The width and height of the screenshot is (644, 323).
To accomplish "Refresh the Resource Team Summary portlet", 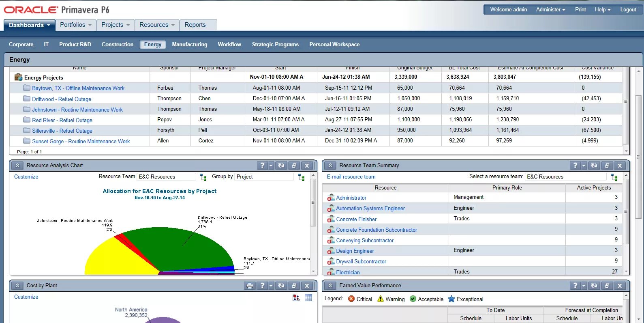I will (594, 166).
